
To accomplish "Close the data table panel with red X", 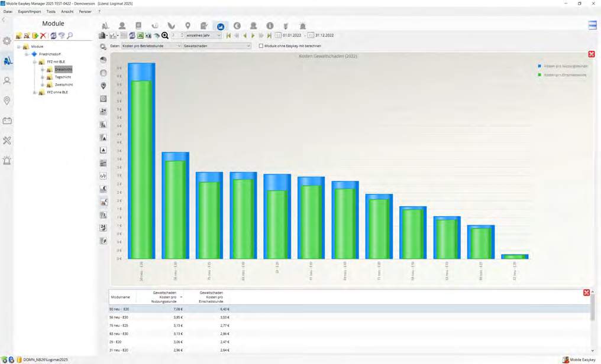I will 586,293.
